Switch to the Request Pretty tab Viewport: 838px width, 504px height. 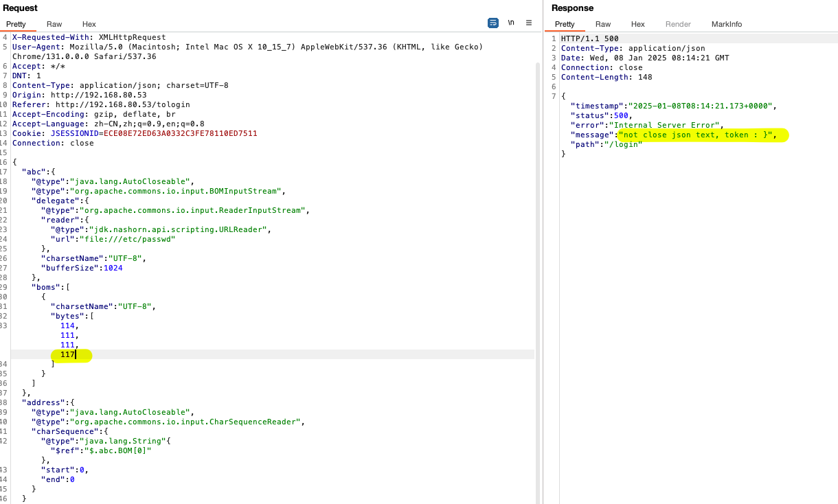(16, 24)
